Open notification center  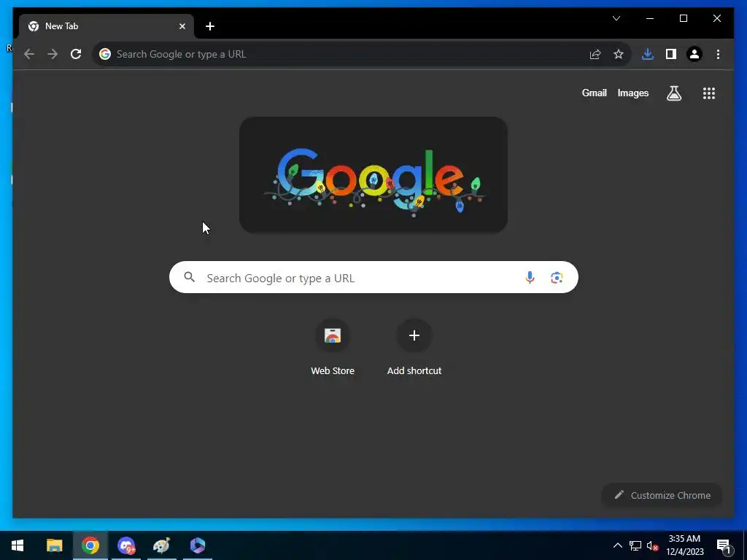[724, 545]
